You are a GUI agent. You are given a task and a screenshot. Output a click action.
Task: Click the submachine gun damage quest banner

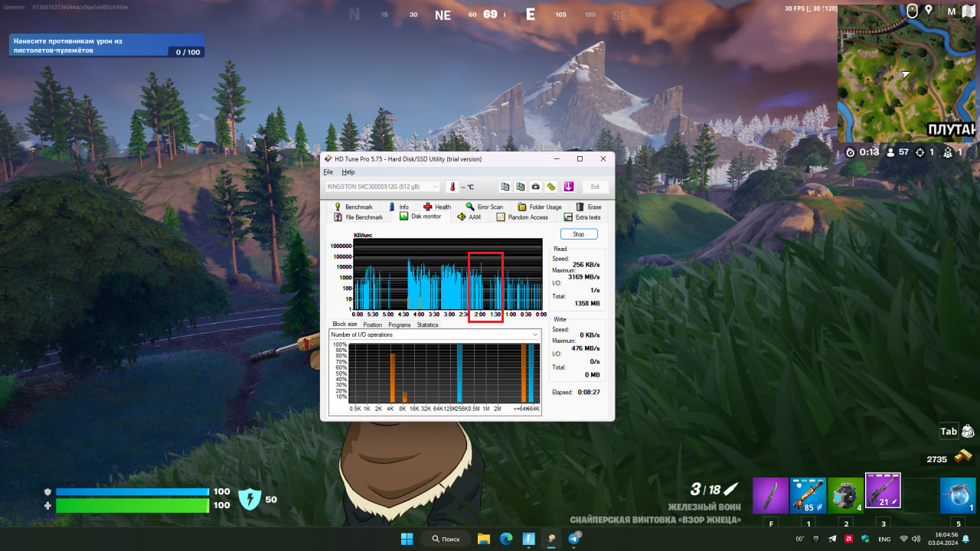(106, 46)
